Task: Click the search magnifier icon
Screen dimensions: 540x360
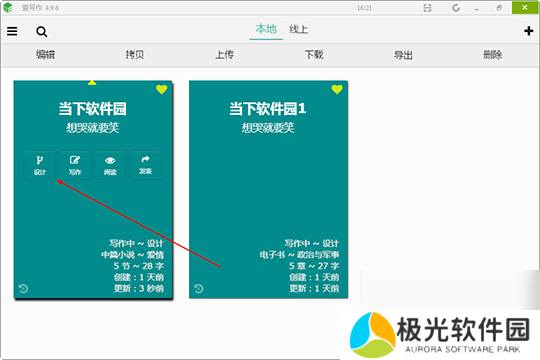Action: (42, 32)
